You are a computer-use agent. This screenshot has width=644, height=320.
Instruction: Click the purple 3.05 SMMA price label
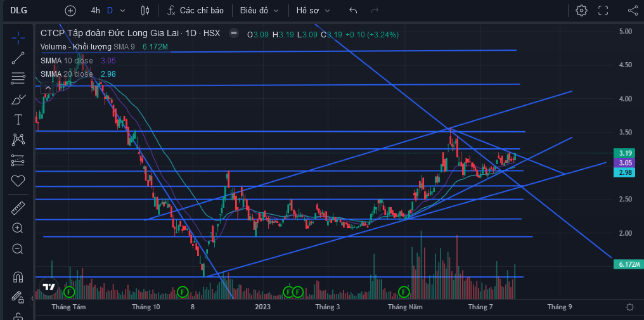(624, 163)
